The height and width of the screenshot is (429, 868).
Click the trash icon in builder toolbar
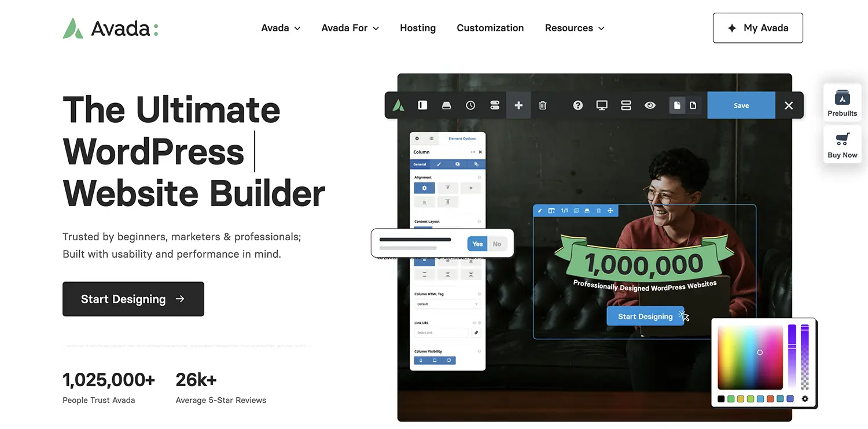point(543,105)
